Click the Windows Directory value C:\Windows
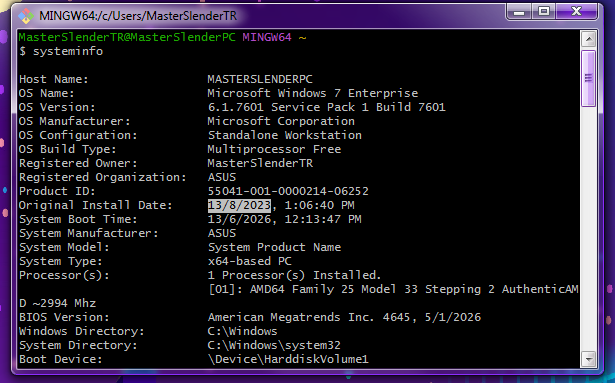Image resolution: width=615 pixels, height=383 pixels. pyautogui.click(x=242, y=332)
